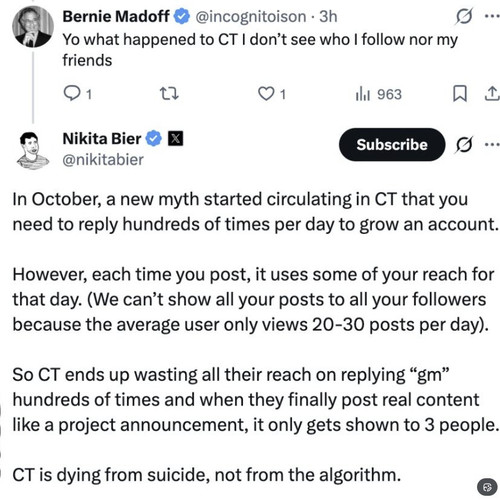Bookmark Bernie Madoff's post

(x=460, y=93)
